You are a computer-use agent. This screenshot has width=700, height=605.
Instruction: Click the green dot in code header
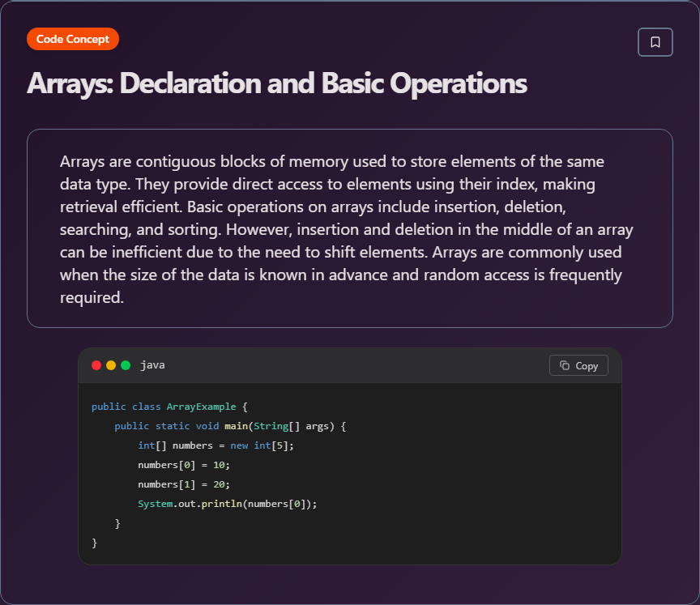click(126, 365)
